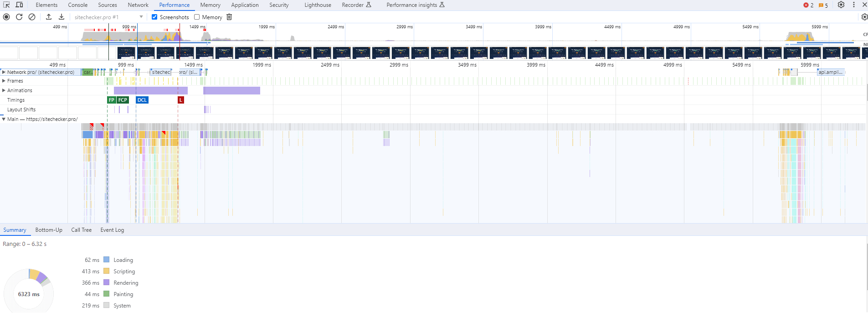The image size is (868, 313).
Task: Click the System gray legend swatch
Action: click(106, 305)
